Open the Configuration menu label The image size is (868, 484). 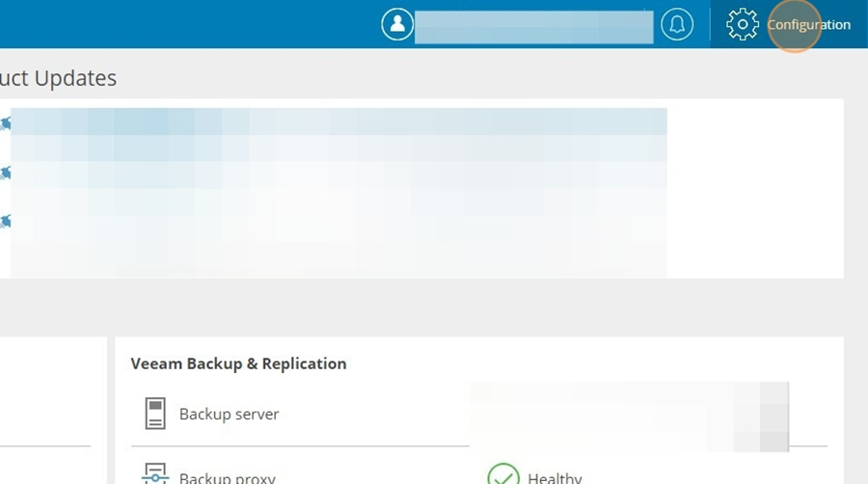click(x=808, y=25)
